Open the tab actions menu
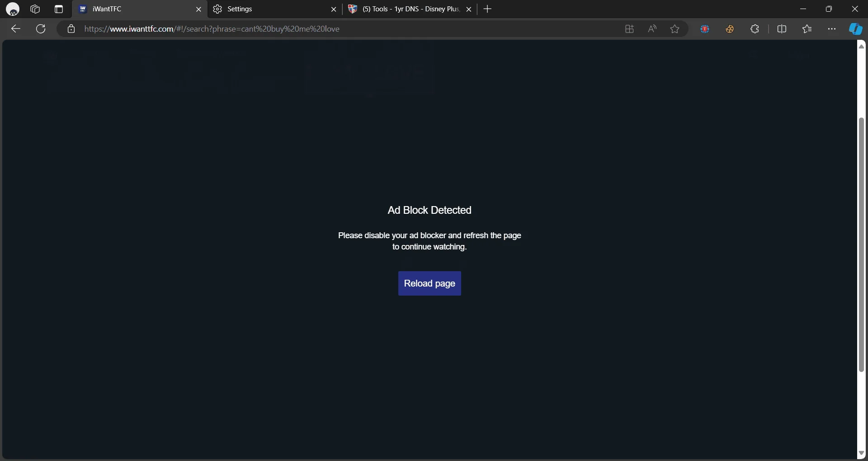This screenshot has height=461, width=868. [58, 9]
